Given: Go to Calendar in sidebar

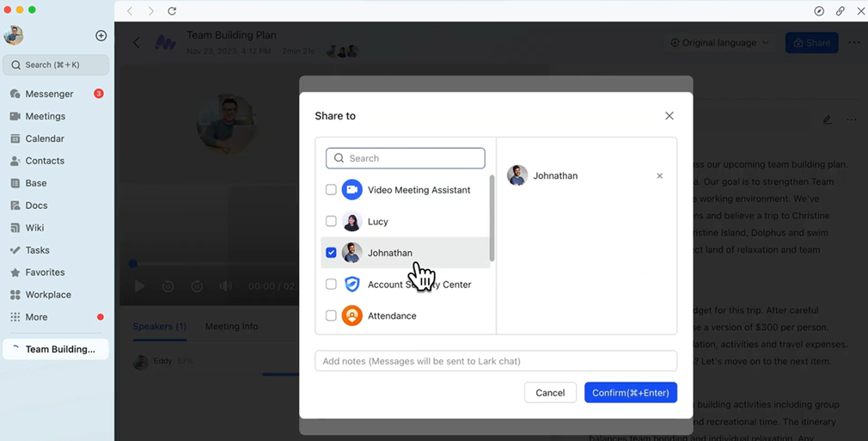Looking at the screenshot, I should [x=44, y=138].
